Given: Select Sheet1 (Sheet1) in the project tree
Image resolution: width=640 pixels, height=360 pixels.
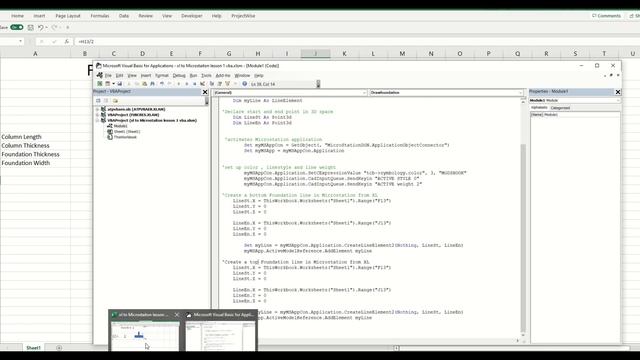Looking at the screenshot, I should (127, 131).
